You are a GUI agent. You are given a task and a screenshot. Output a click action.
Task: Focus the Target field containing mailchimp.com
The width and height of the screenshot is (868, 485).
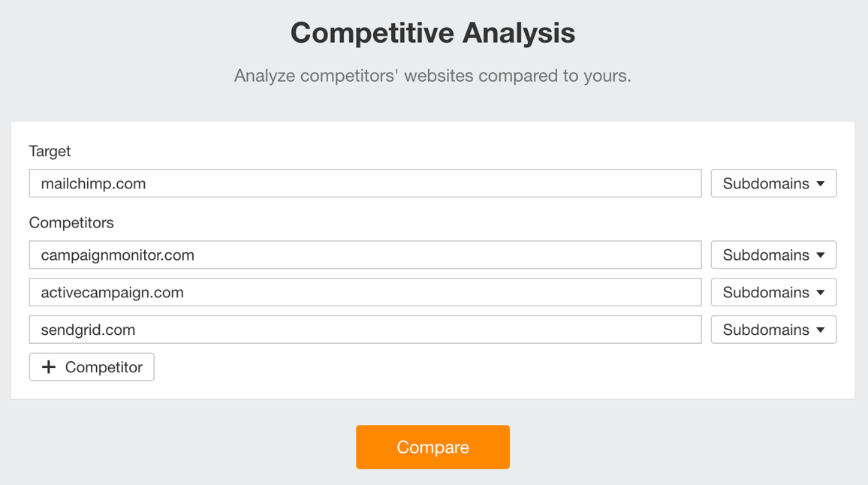[365, 184]
